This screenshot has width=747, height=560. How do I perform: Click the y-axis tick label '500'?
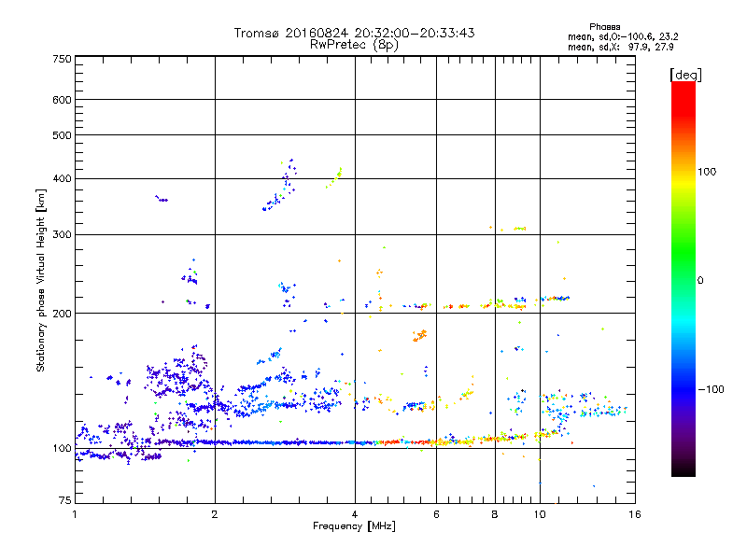pyautogui.click(x=62, y=135)
